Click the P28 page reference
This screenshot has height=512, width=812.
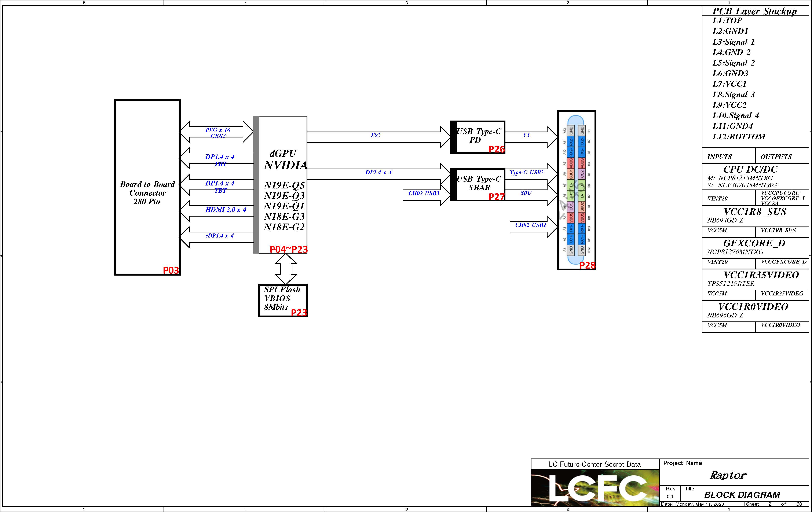click(x=587, y=265)
